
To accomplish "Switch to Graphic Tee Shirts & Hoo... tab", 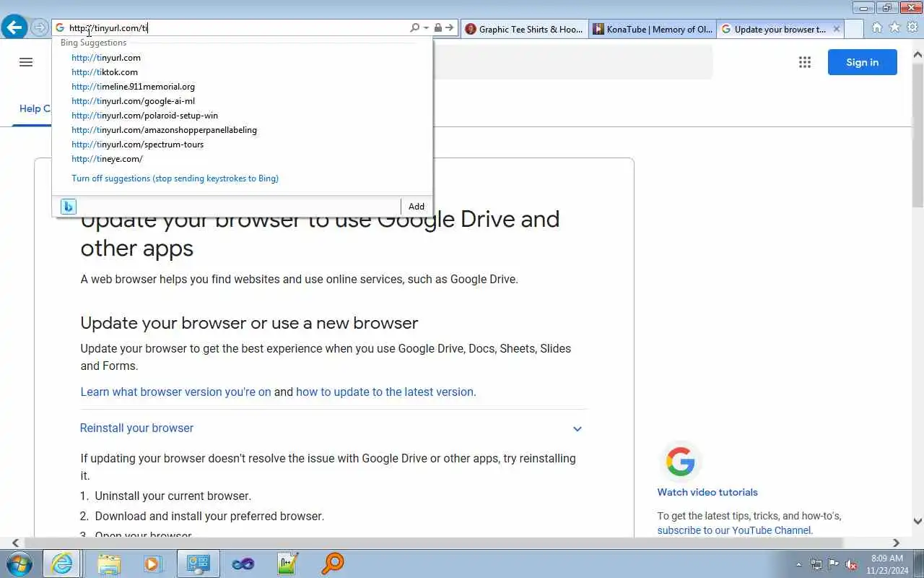I will [524, 29].
